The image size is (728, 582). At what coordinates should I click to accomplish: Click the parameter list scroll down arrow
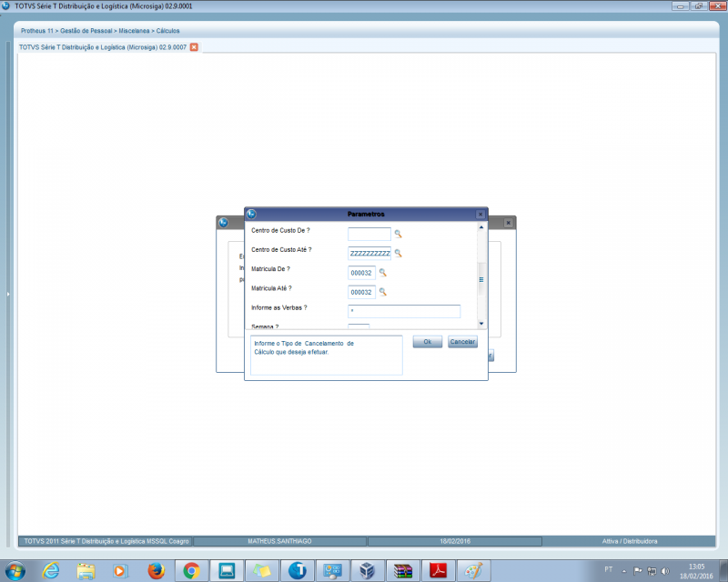(481, 324)
